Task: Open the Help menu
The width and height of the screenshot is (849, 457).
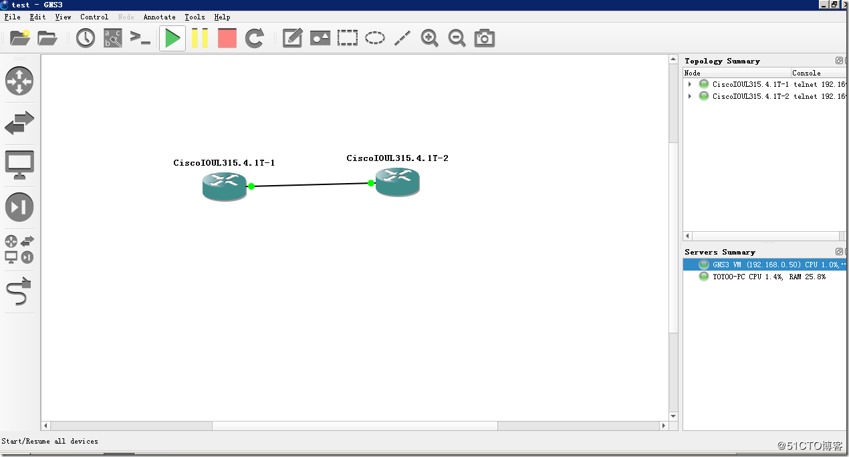Action: click(222, 17)
